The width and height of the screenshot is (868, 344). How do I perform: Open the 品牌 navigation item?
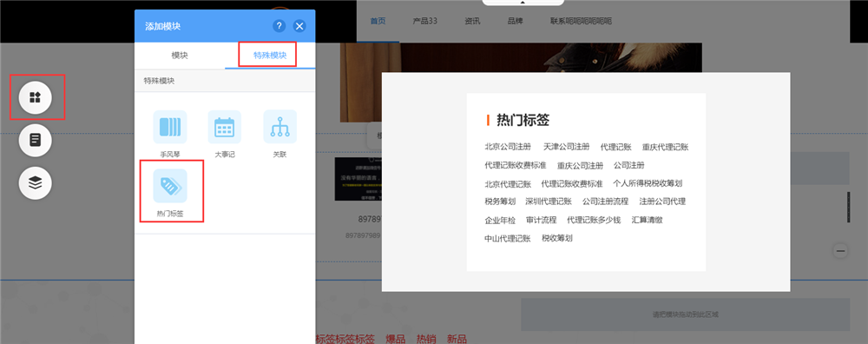pos(516,22)
